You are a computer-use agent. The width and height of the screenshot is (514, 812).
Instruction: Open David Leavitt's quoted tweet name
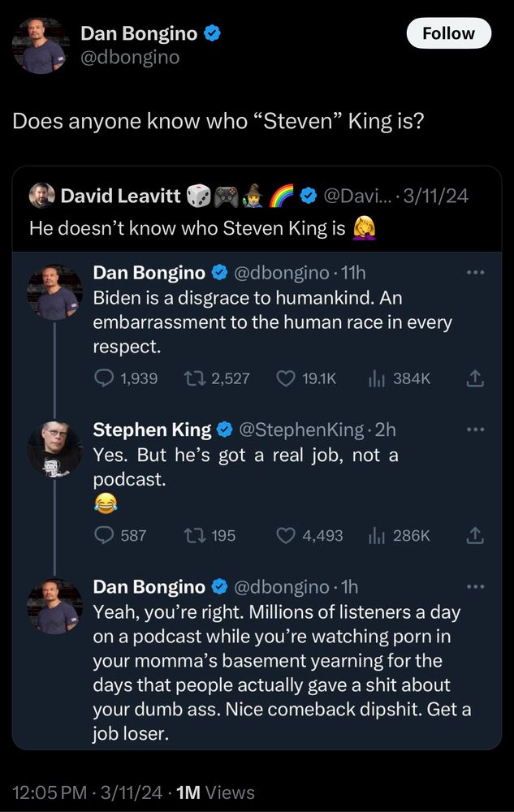tap(121, 196)
